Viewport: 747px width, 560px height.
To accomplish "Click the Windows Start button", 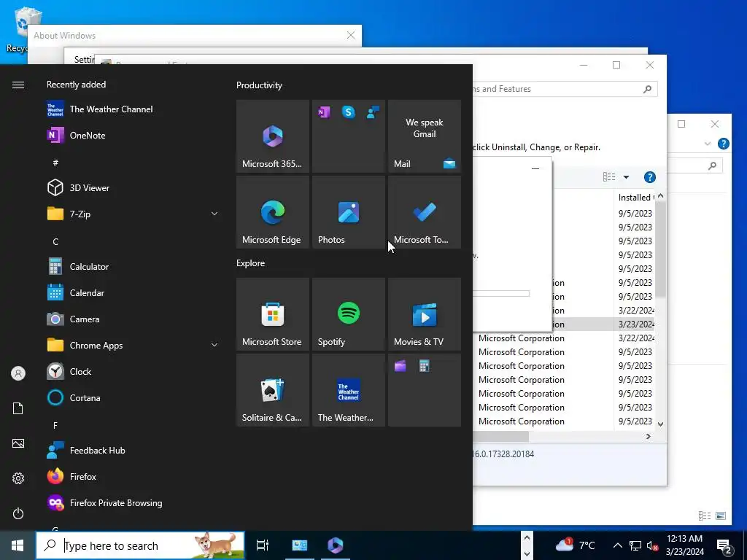I will click(x=18, y=545).
